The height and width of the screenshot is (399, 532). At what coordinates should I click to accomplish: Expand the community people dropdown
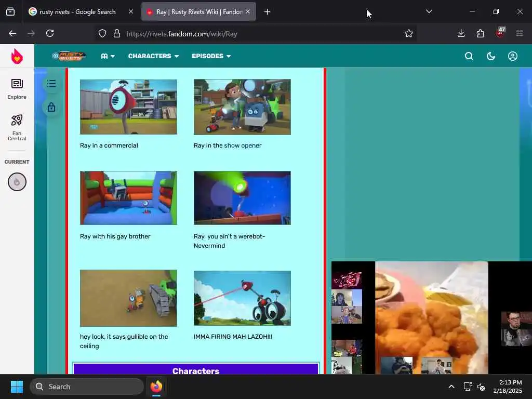click(x=108, y=56)
